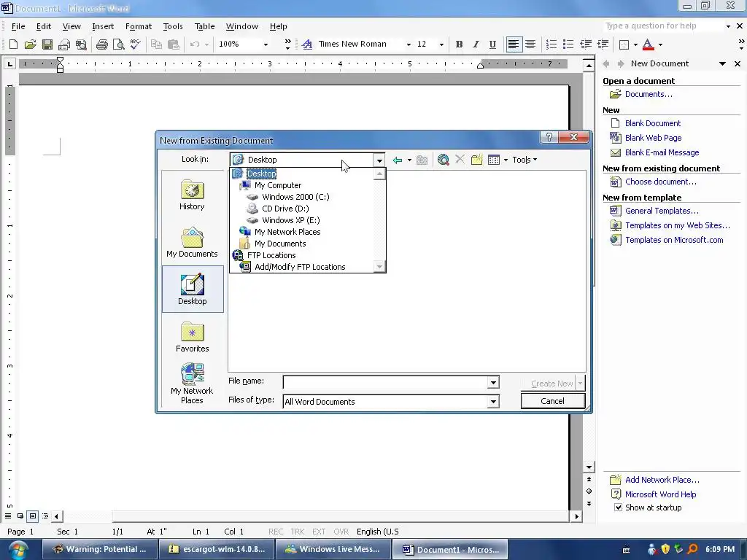
Task: Click the Styles and Formatting icon
Action: [x=307, y=44]
